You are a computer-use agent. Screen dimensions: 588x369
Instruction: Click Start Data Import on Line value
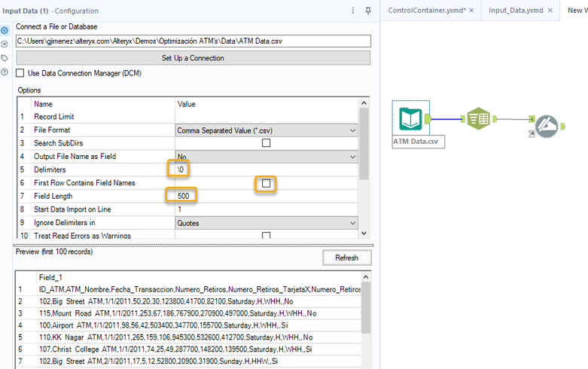click(267, 209)
